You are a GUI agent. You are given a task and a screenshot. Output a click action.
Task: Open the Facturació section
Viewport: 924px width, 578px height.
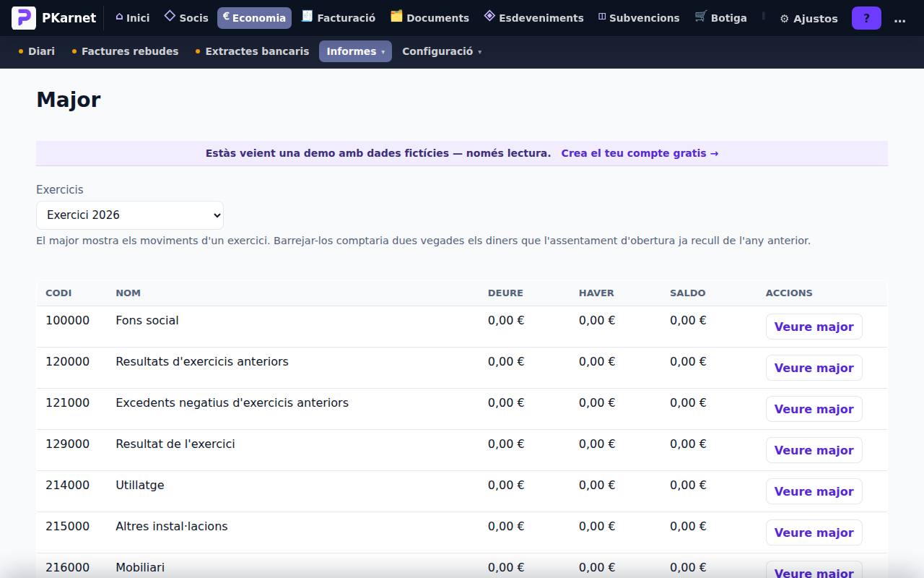tap(339, 18)
